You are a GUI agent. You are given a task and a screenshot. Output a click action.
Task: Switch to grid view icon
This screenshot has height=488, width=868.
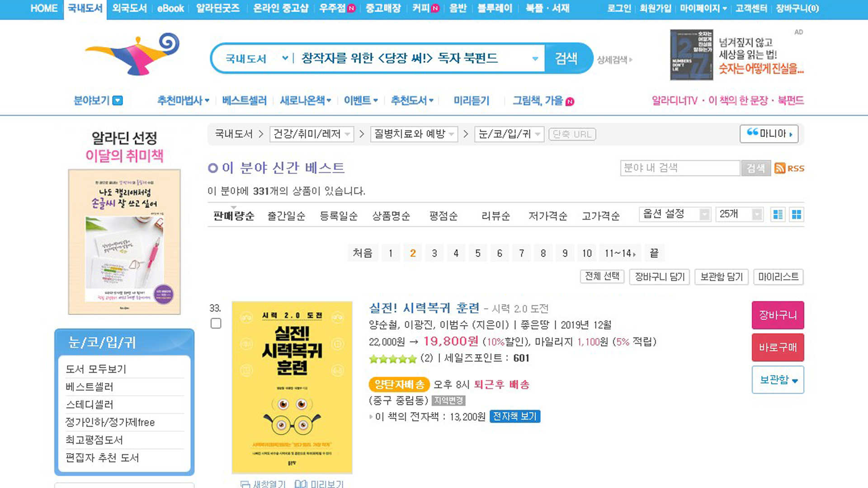click(x=797, y=214)
